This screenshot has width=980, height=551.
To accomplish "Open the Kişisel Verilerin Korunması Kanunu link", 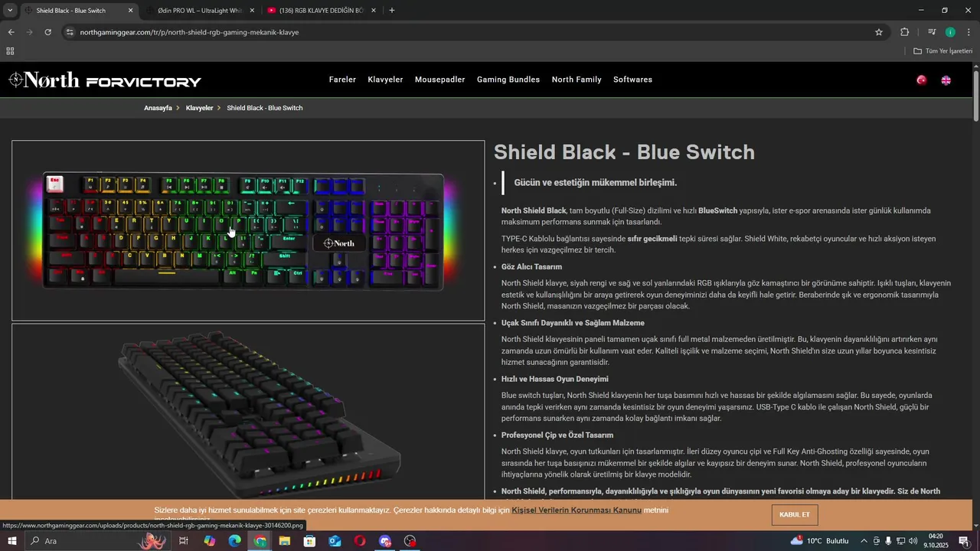I will (577, 510).
